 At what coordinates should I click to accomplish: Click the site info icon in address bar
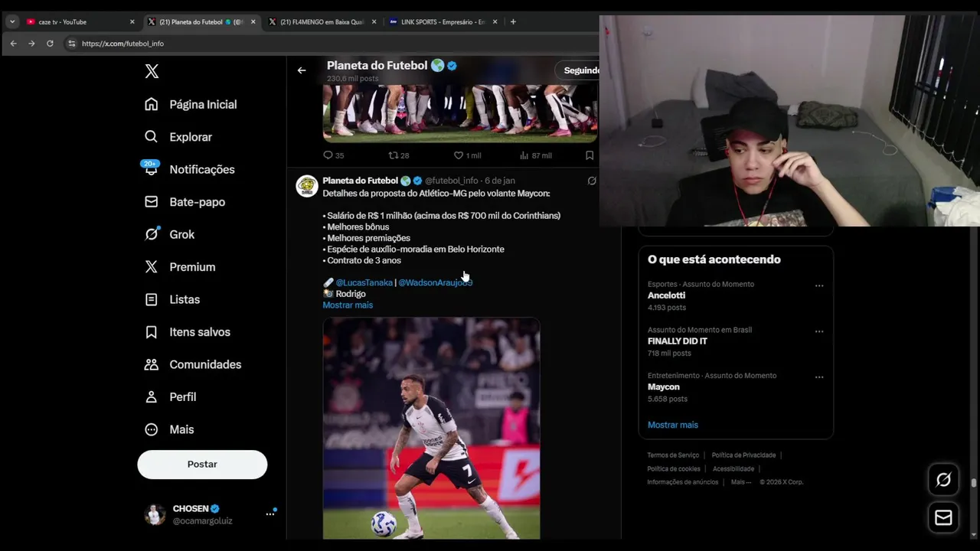point(72,44)
